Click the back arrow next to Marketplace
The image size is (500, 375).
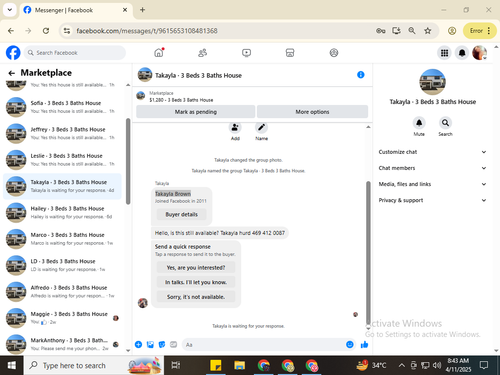click(x=12, y=73)
